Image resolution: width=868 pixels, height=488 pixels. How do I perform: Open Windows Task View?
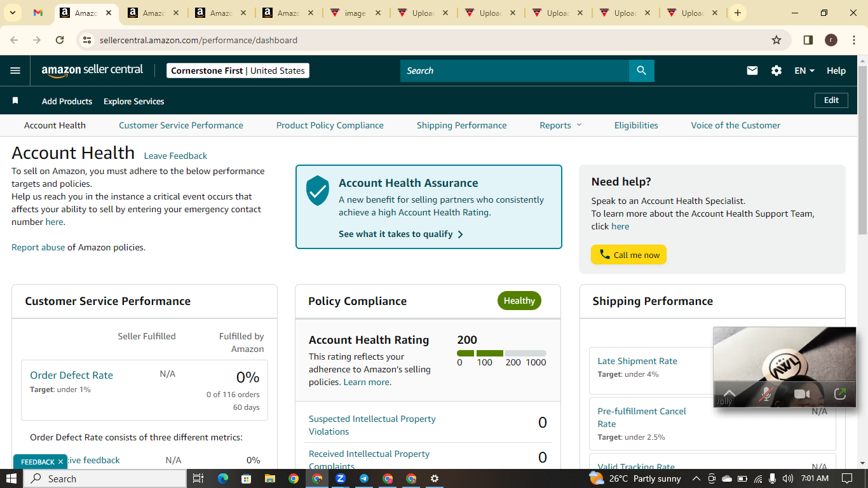[x=198, y=478]
